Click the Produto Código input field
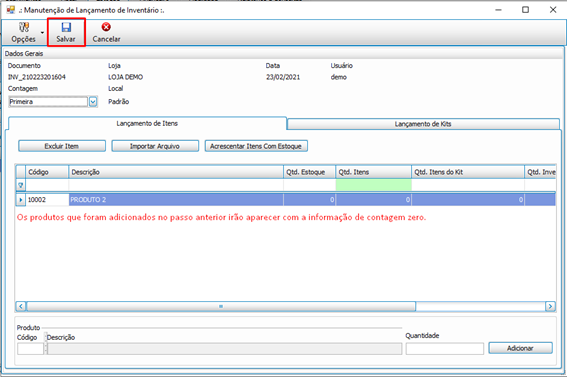 click(x=30, y=348)
